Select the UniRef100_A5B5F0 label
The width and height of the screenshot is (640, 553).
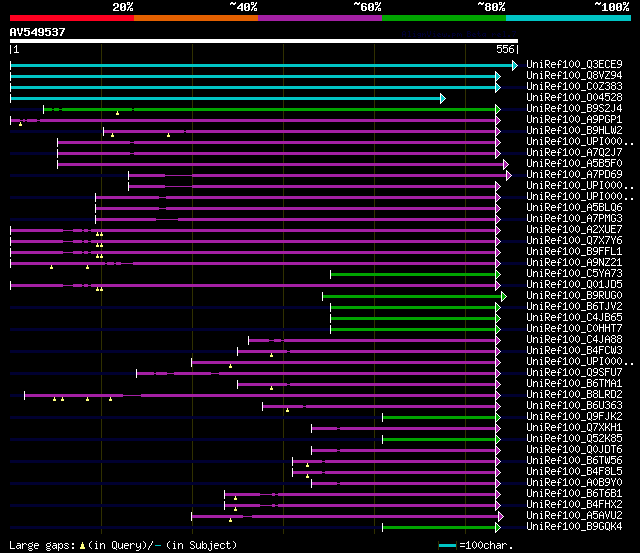click(574, 164)
